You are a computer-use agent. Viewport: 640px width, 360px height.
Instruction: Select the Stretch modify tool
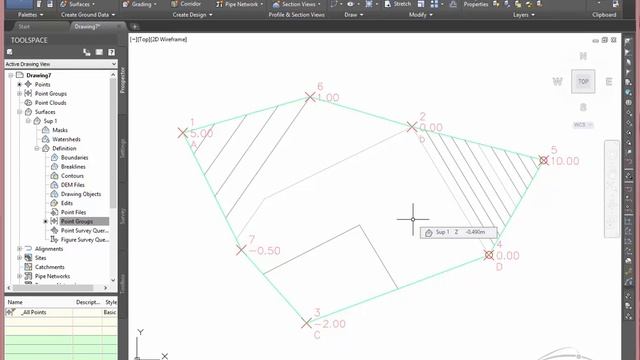point(398,4)
